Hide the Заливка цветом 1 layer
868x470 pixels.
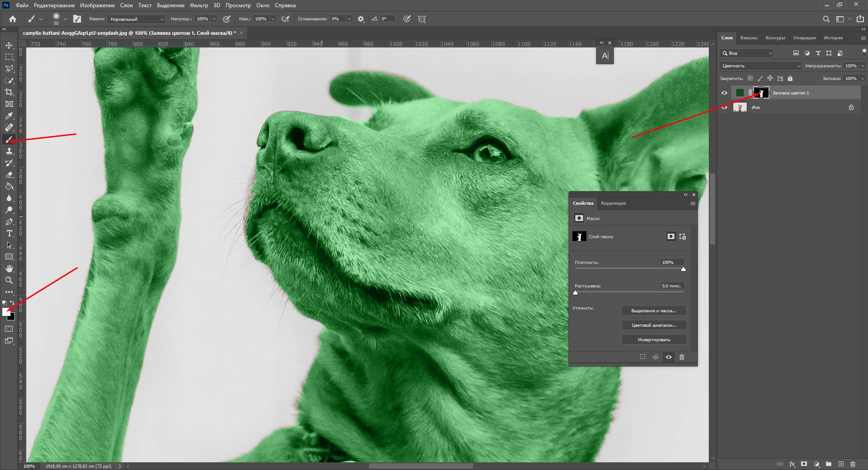724,93
